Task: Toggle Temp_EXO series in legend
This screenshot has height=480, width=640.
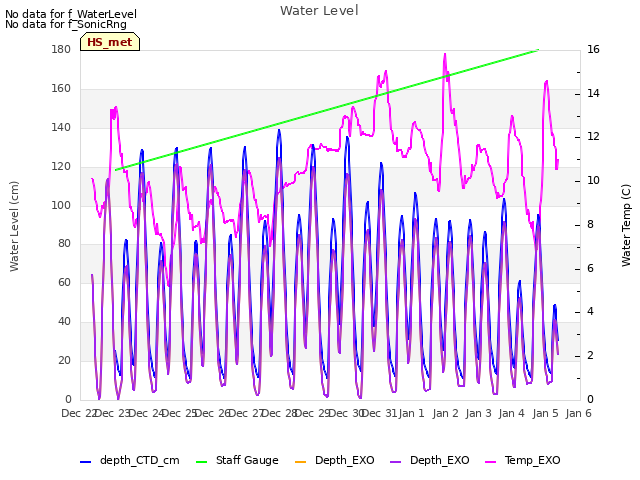Action: click(x=522, y=460)
